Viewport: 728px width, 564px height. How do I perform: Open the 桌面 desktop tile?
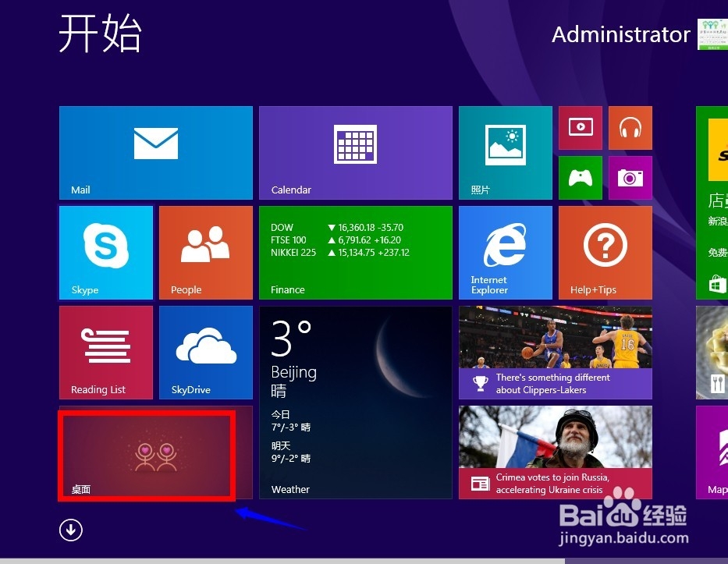pyautogui.click(x=156, y=452)
